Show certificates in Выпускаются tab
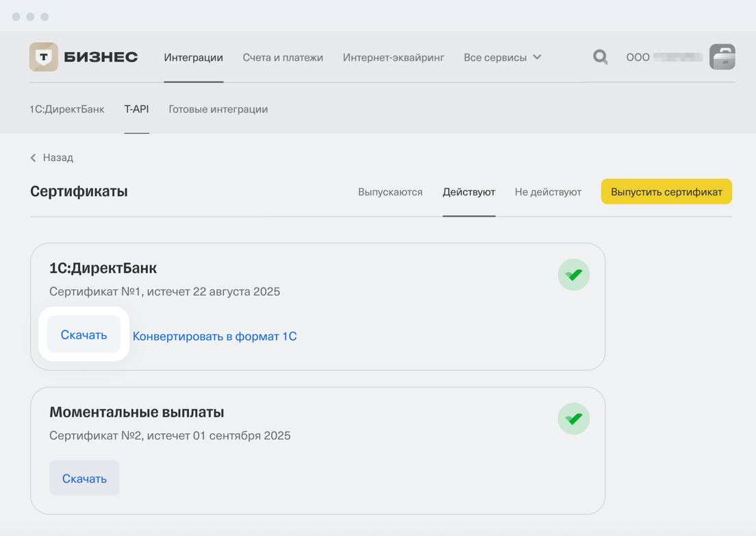 point(390,192)
